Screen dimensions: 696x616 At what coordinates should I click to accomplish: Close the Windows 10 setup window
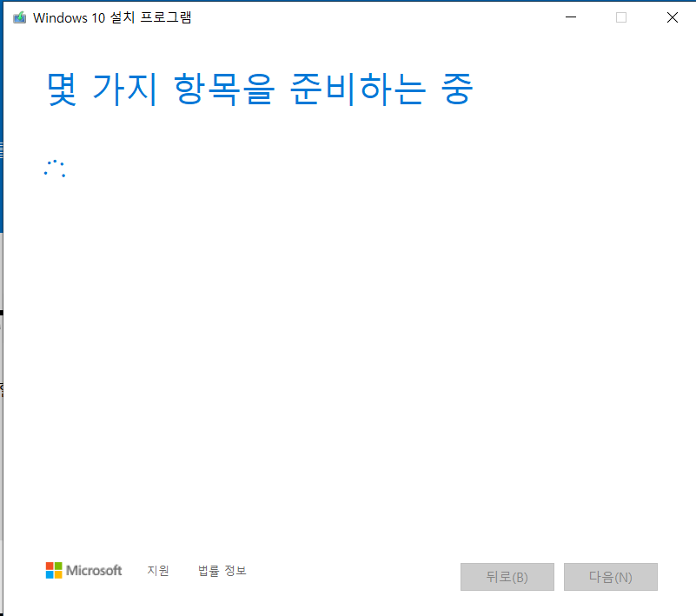[x=673, y=17]
